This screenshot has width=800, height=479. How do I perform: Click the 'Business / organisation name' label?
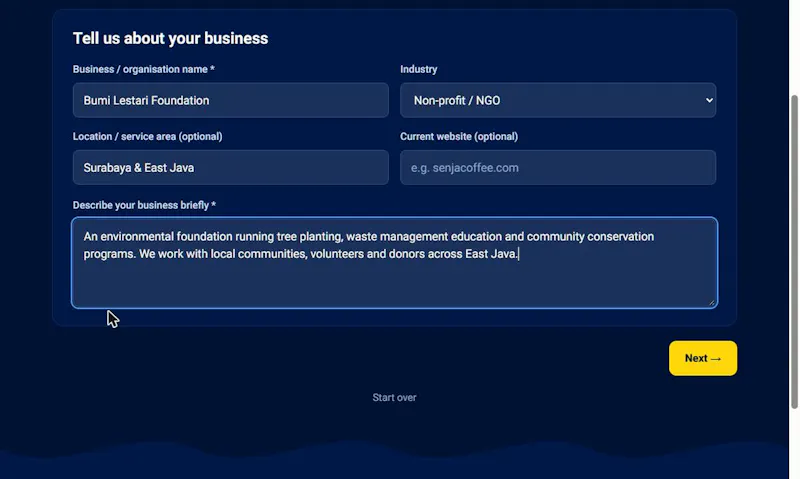143,69
